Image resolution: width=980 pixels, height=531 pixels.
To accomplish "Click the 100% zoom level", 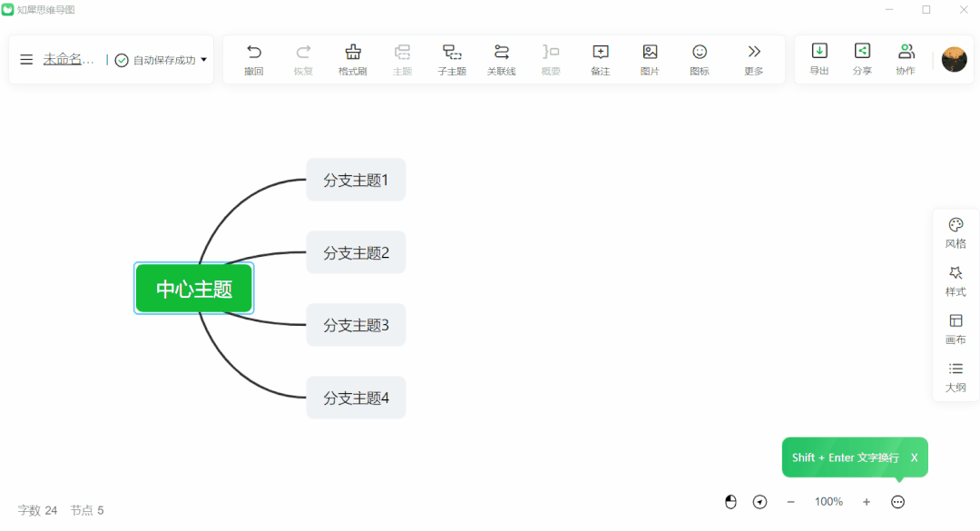I will click(828, 502).
